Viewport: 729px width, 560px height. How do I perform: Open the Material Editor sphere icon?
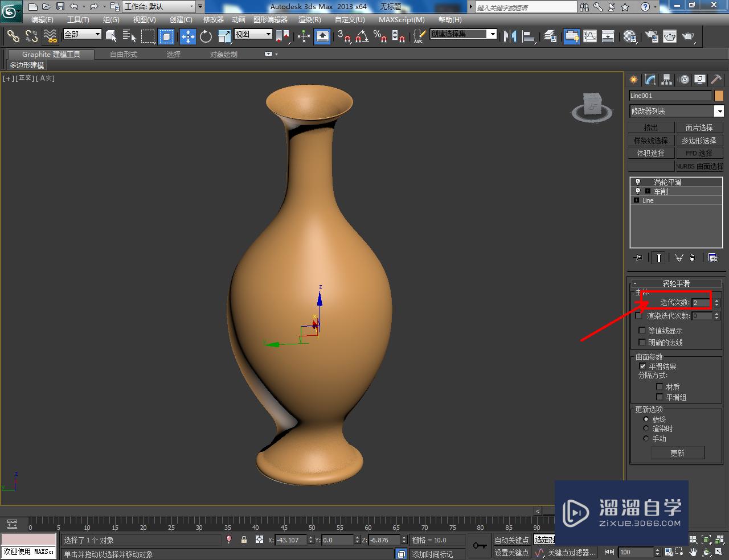[630, 36]
